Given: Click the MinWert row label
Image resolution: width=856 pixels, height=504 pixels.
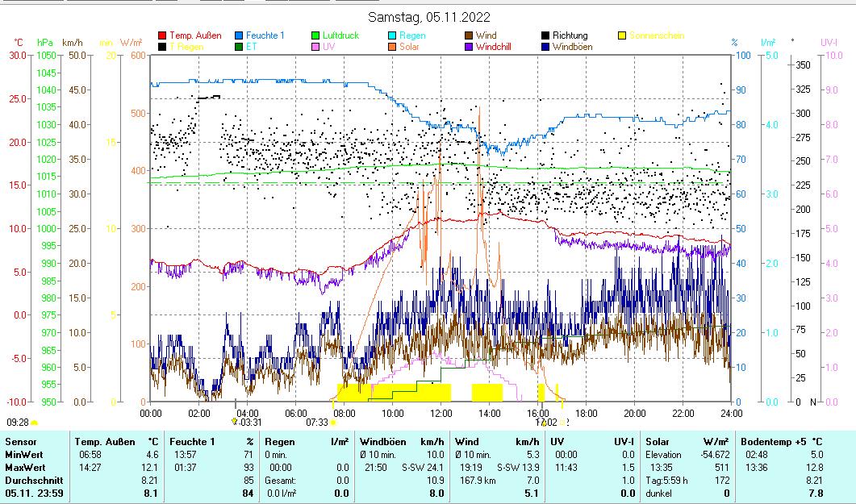Looking at the screenshot, I should [24, 454].
